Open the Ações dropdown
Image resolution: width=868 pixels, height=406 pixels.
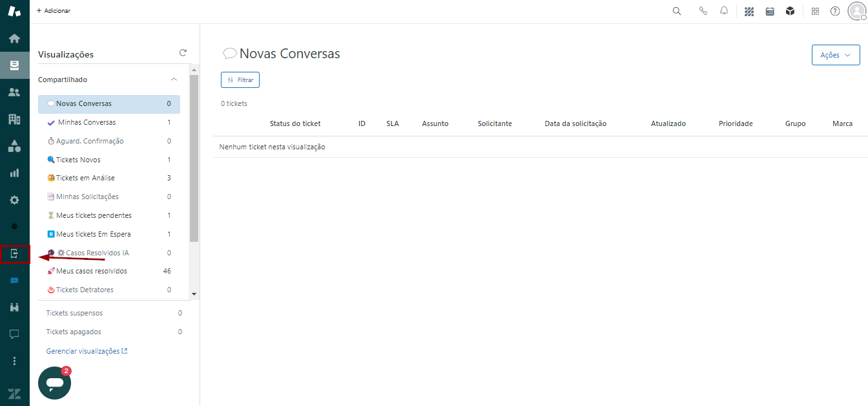pyautogui.click(x=835, y=55)
